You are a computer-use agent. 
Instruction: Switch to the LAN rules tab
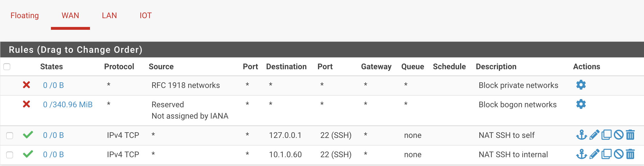(x=109, y=15)
